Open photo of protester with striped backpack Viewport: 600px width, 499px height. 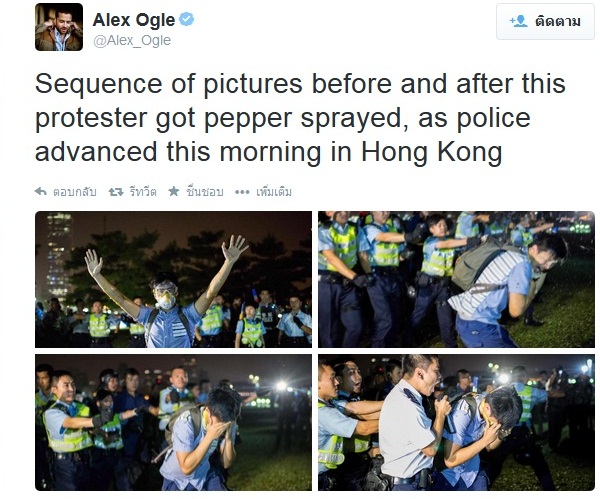pos(456,279)
